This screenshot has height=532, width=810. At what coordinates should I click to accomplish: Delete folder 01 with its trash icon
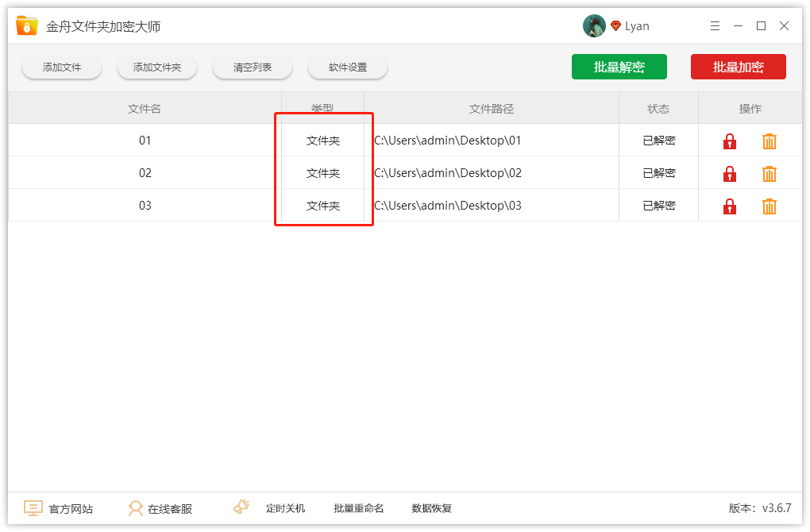click(x=769, y=141)
